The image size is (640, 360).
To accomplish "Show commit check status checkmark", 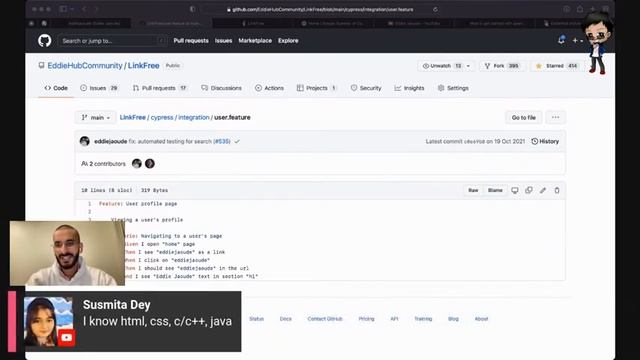I will tap(237, 141).
